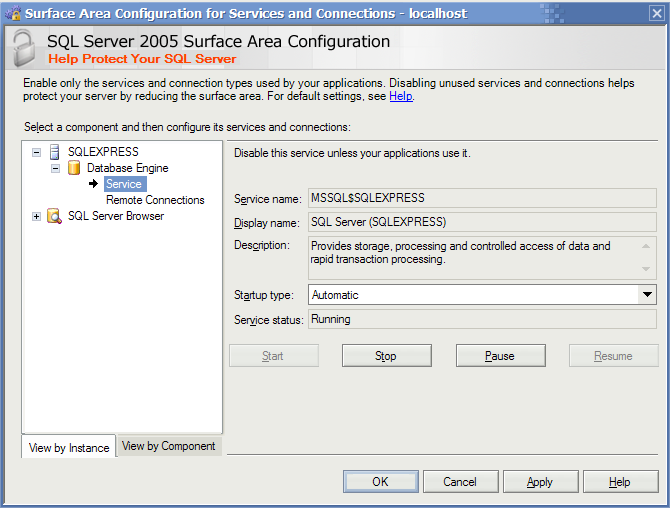Open the Help link for default settings
Image resolution: width=670 pixels, height=508 pixels.
tap(401, 96)
